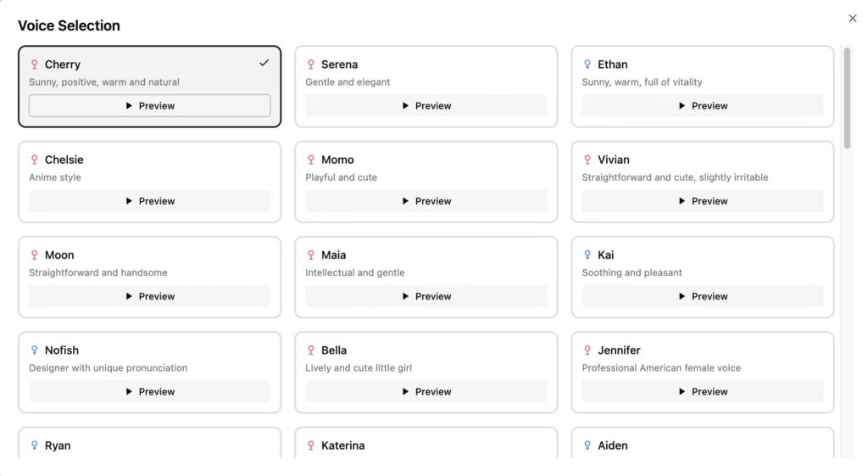Click the checkmark on selected Cherry voice
The width and height of the screenshot is (868, 476).
264,63
